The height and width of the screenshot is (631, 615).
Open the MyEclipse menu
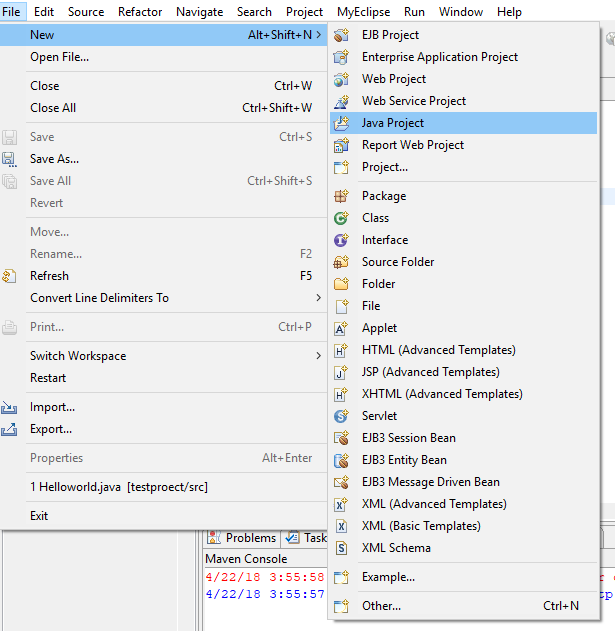(x=363, y=12)
